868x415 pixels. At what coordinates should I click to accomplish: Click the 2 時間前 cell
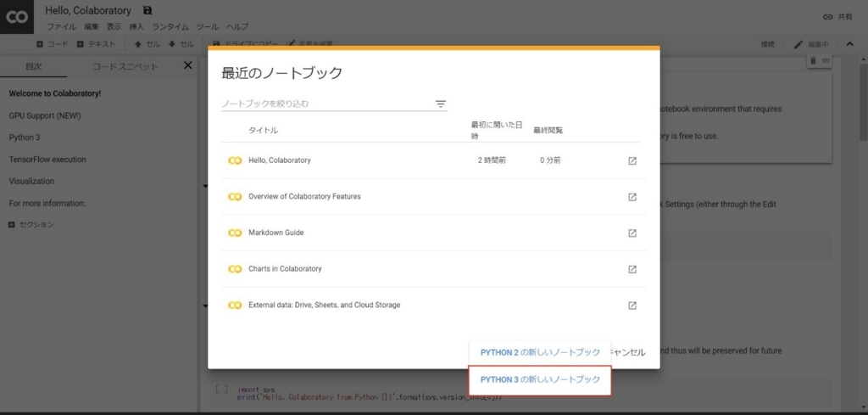pyautogui.click(x=492, y=160)
